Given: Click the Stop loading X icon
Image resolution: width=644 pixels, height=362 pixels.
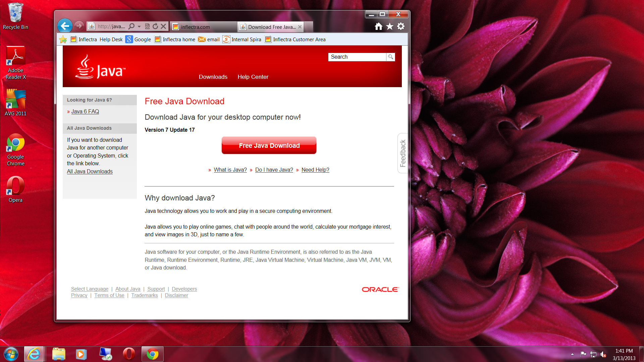Looking at the screenshot, I should 163,26.
